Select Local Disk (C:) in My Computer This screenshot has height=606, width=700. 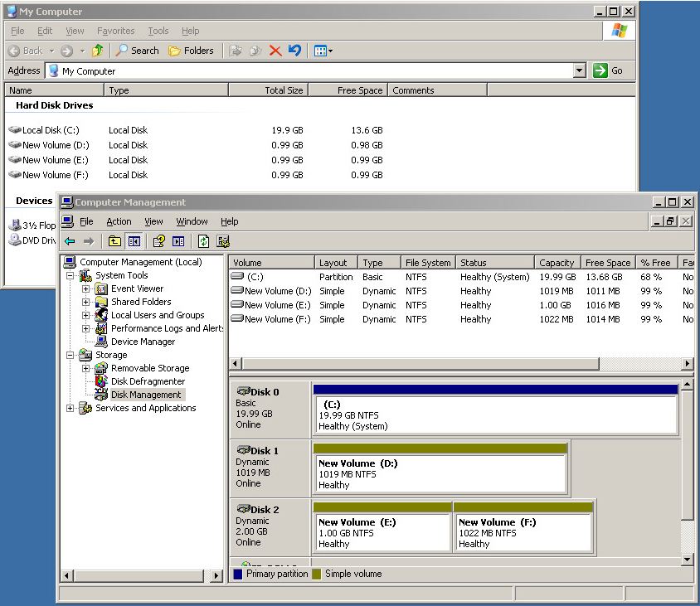pos(44,130)
